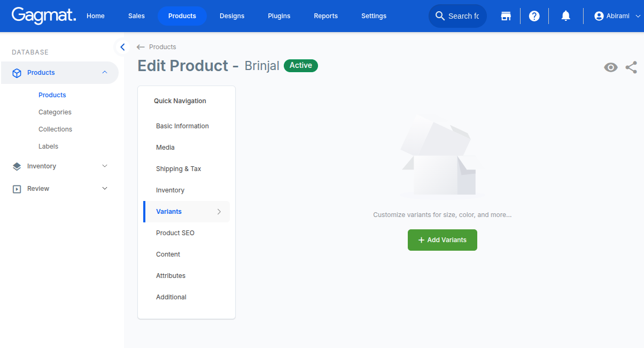Go to Home in top navigation
This screenshot has width=644, height=348.
(96, 16)
